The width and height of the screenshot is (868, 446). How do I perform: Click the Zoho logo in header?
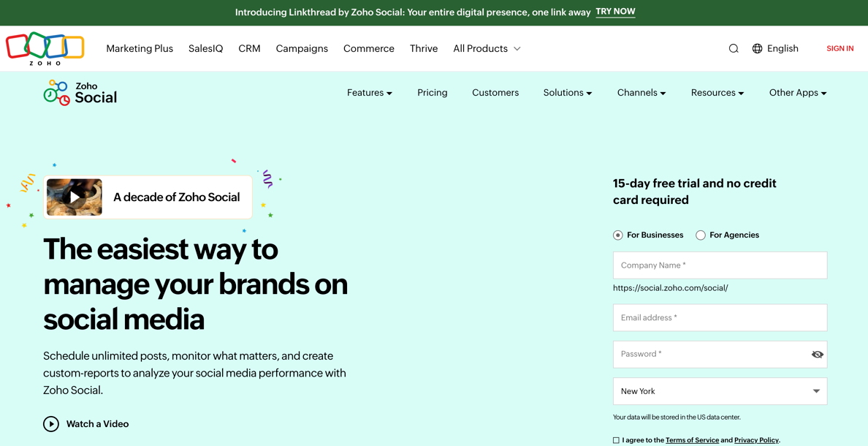coord(45,48)
